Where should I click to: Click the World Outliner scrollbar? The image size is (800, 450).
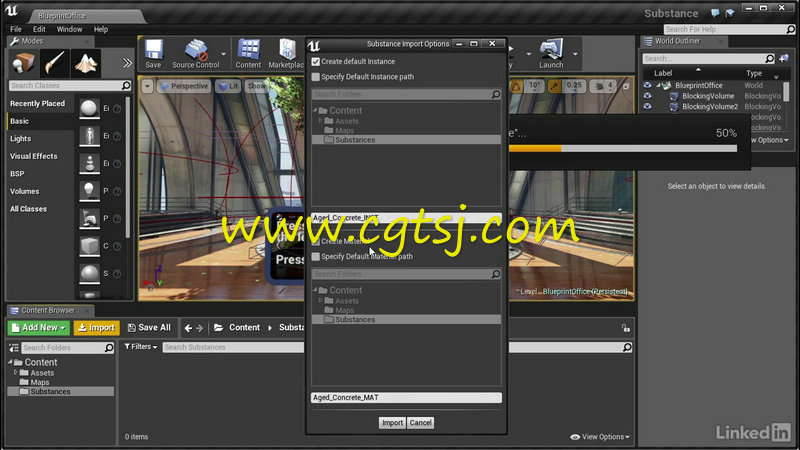tap(786, 92)
